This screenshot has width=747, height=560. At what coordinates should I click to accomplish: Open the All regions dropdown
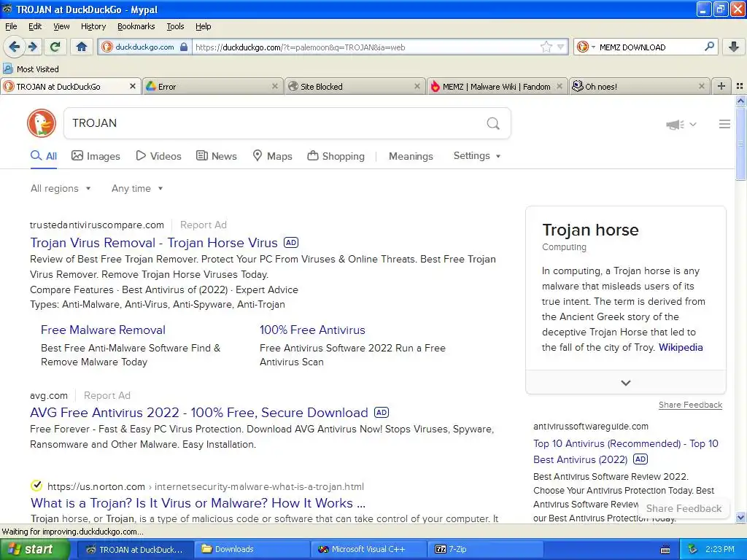(60, 189)
